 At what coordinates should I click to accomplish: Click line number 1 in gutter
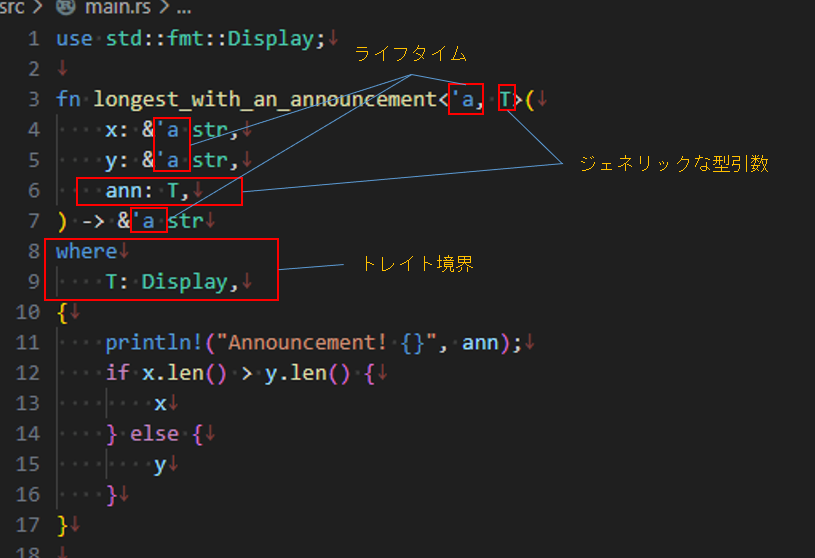tap(34, 39)
